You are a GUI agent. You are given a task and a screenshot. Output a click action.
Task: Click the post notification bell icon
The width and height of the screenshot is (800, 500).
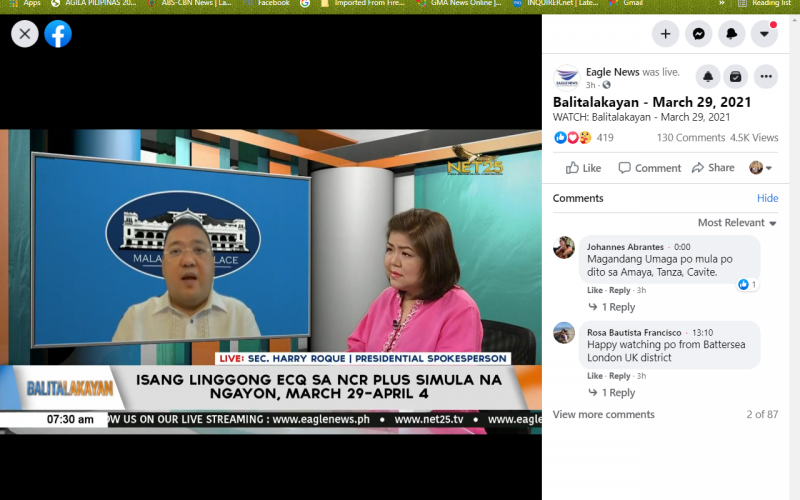pos(708,76)
